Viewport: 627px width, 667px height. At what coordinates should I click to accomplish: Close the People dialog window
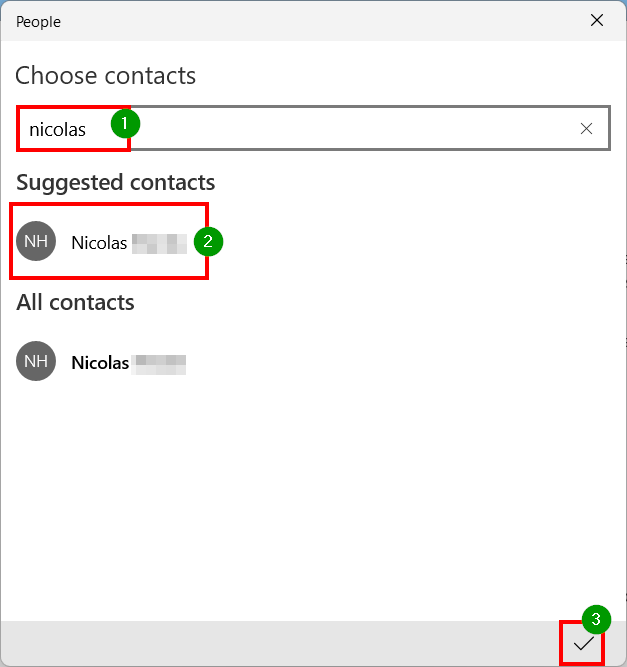click(x=597, y=20)
